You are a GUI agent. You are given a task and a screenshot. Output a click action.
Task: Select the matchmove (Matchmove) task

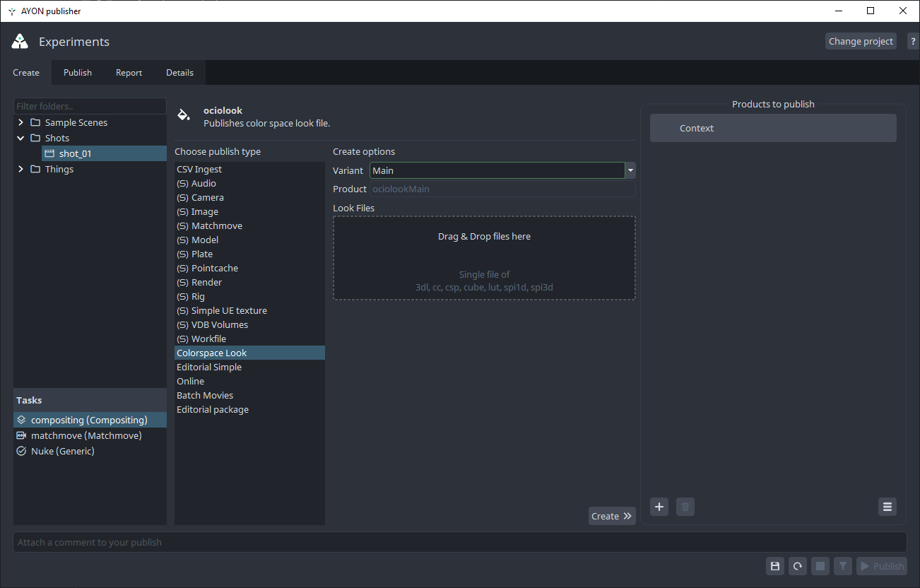click(86, 435)
